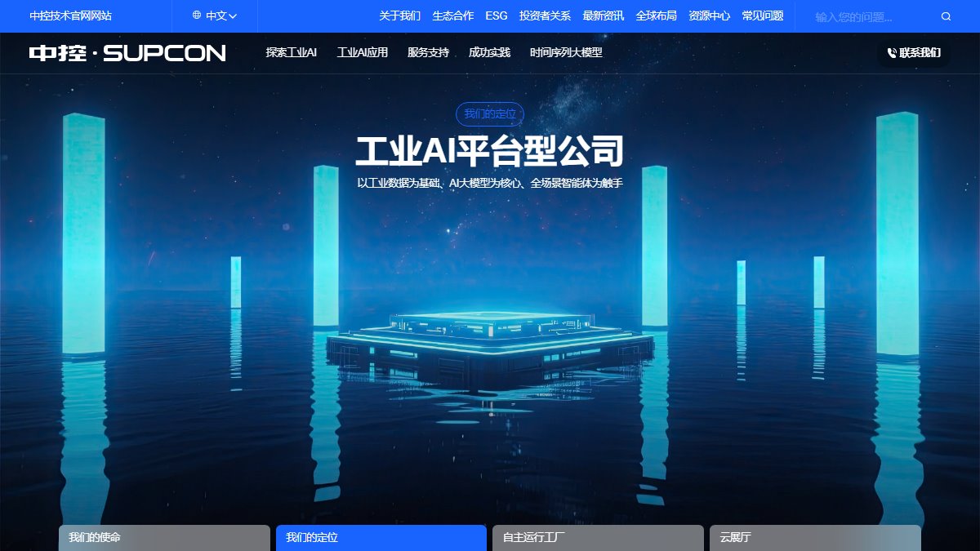Select the 我们的定位 bottom tab
This screenshot has height=551, width=980.
pyautogui.click(x=381, y=538)
